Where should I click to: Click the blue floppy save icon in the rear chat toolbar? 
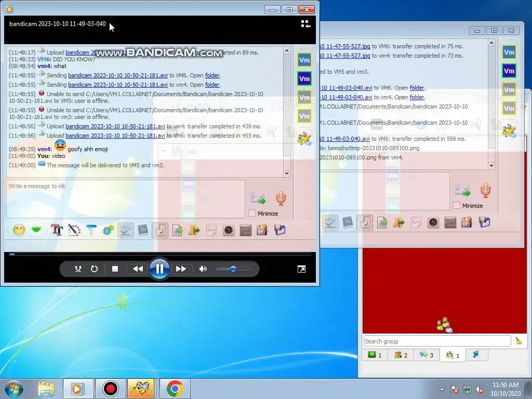pyautogui.click(x=485, y=222)
